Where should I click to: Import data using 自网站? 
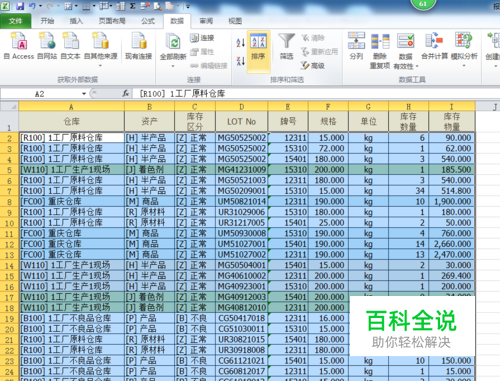click(47, 46)
